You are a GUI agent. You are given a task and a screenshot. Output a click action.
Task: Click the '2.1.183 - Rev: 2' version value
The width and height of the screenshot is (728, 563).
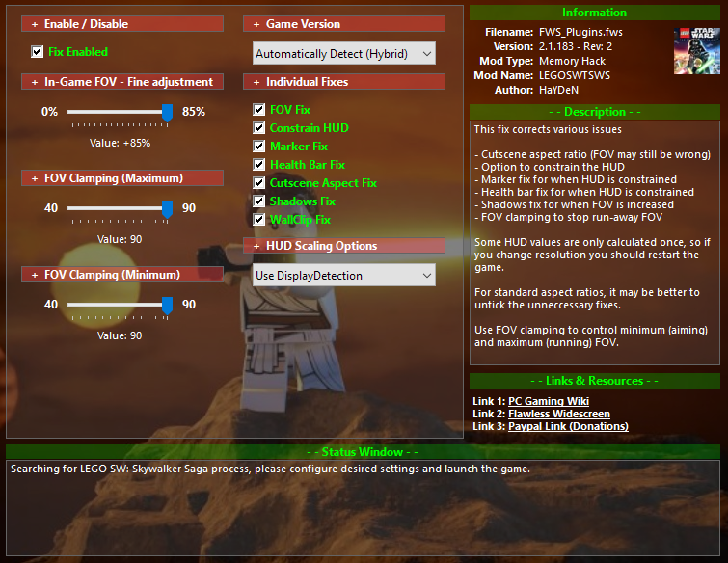(x=576, y=46)
